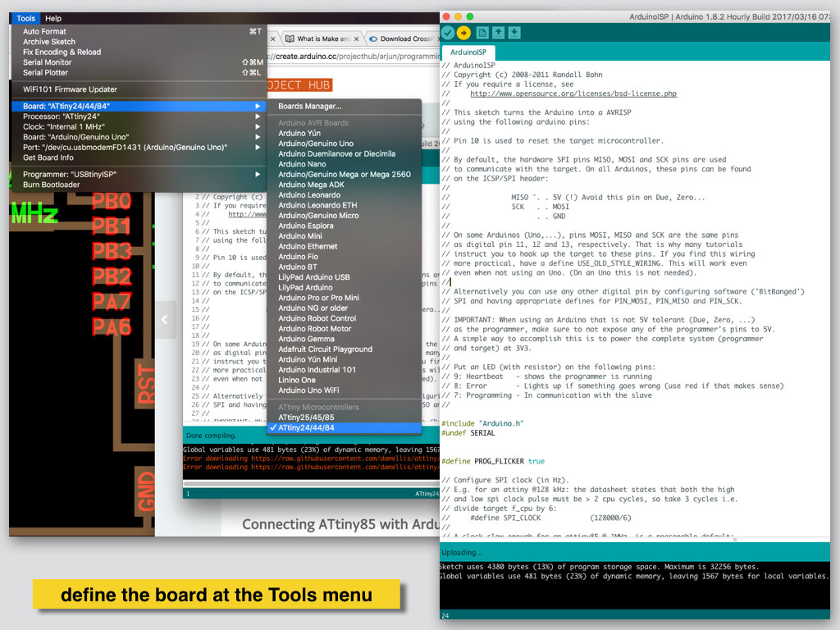The width and height of the screenshot is (840, 630).
Task: Open Serial Plotter from Tools menu
Action: (138, 72)
